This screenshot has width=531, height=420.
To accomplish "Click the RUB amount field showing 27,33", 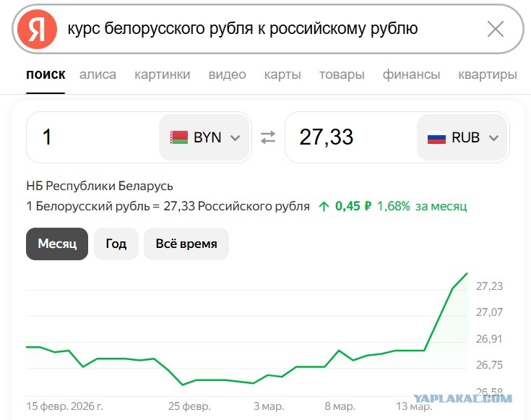I will click(x=350, y=137).
